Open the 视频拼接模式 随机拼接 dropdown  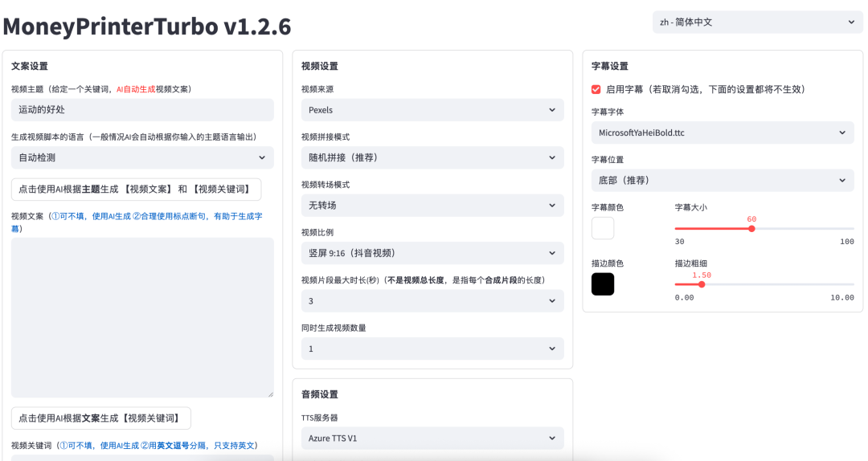coord(432,157)
